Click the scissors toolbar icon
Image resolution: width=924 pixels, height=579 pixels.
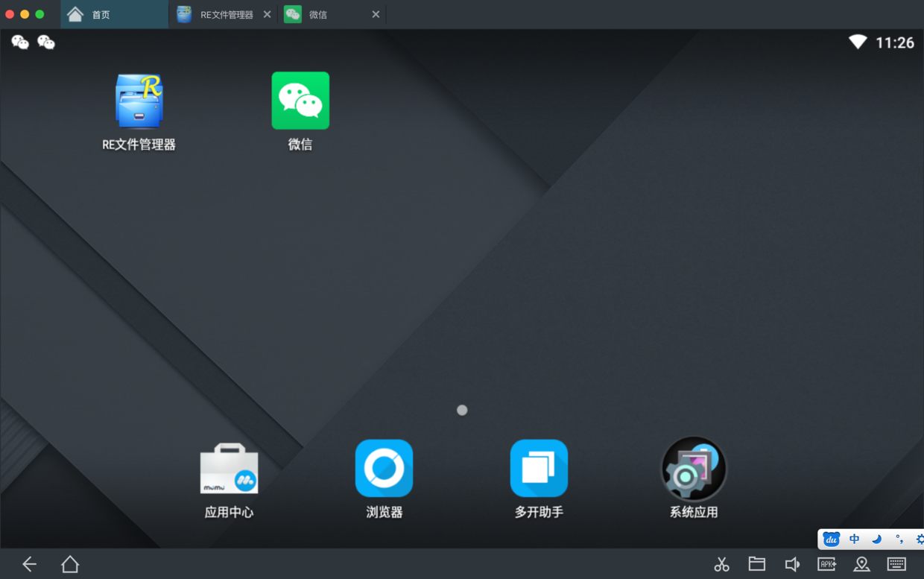click(721, 564)
